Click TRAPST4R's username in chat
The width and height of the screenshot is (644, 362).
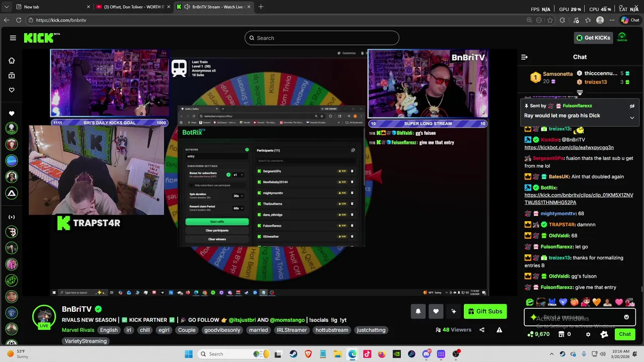tap(561, 225)
